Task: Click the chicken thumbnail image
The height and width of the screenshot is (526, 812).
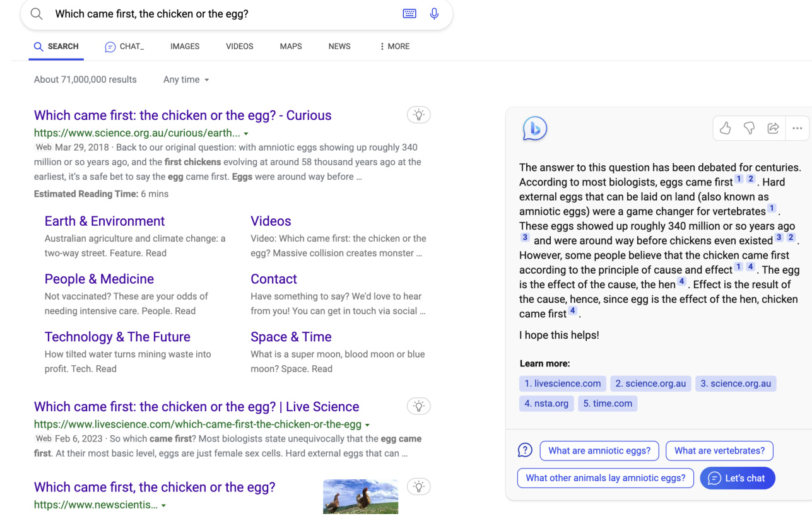Action: (x=360, y=497)
